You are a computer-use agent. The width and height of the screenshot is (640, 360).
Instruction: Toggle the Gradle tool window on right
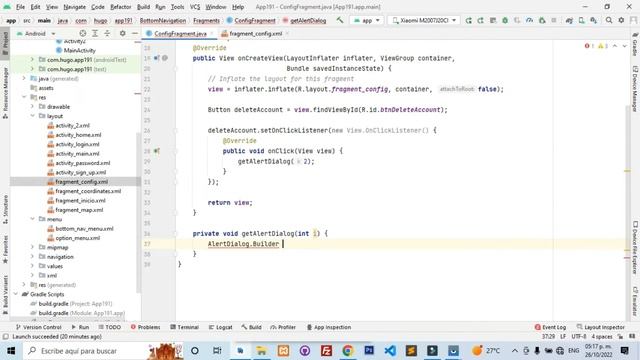click(x=635, y=44)
